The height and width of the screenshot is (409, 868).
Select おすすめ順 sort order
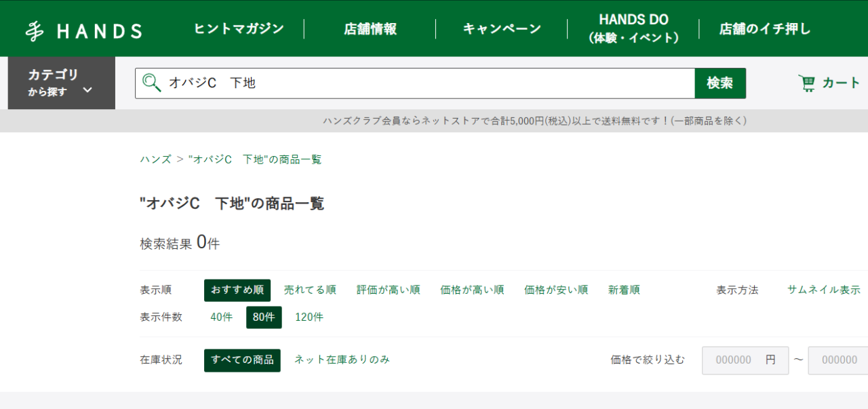[x=237, y=290]
